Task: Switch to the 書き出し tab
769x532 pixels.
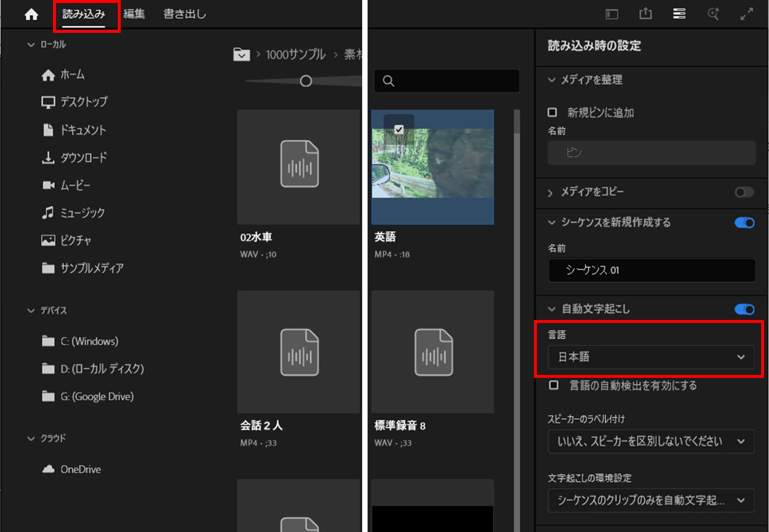Action: [x=185, y=14]
